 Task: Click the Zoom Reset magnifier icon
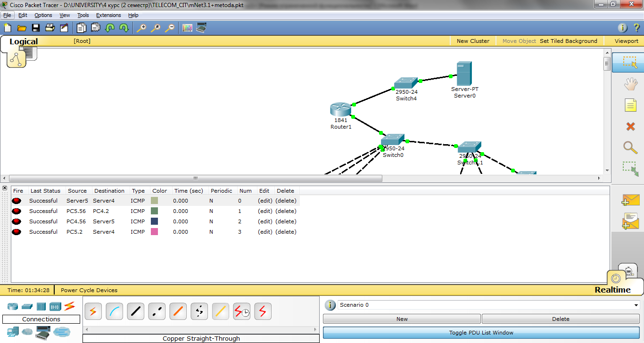[156, 28]
